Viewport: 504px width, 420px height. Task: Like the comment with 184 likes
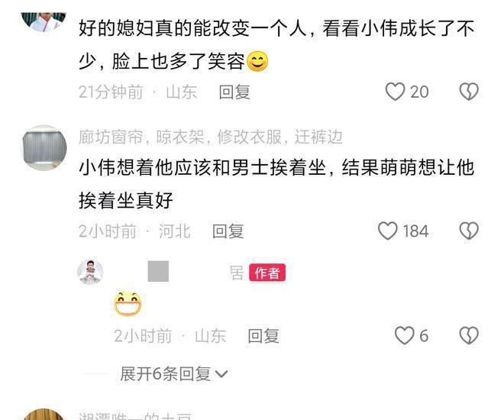(388, 231)
